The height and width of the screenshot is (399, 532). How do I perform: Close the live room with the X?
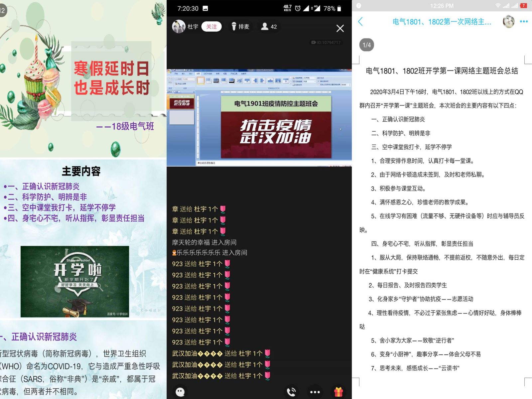click(340, 29)
